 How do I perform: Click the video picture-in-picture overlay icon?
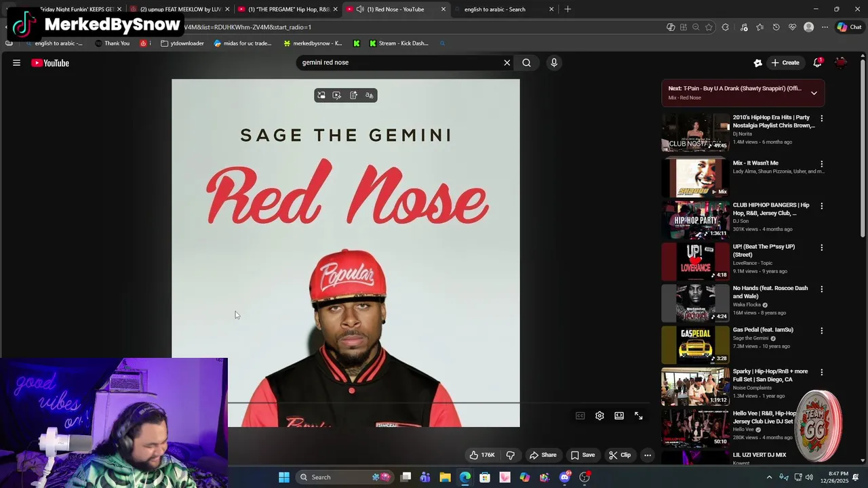point(321,96)
